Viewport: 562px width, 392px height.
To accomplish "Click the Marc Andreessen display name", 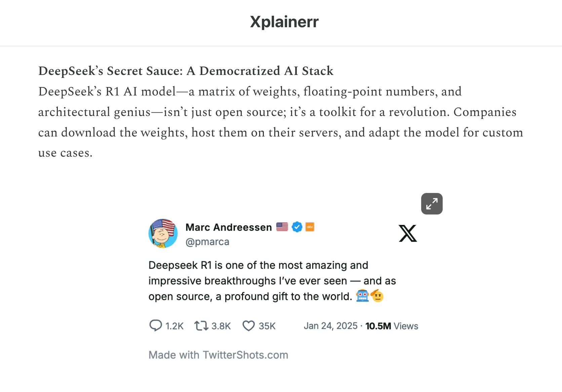I will click(229, 227).
